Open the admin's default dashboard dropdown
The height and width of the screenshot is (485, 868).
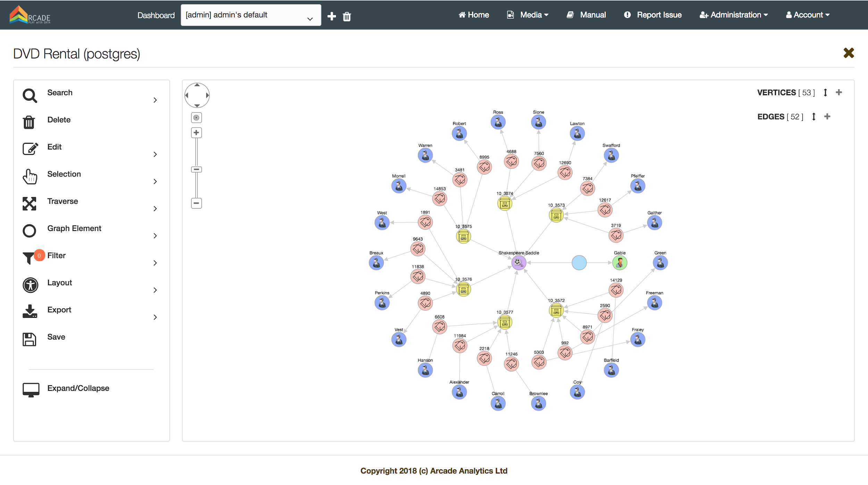[x=251, y=15]
